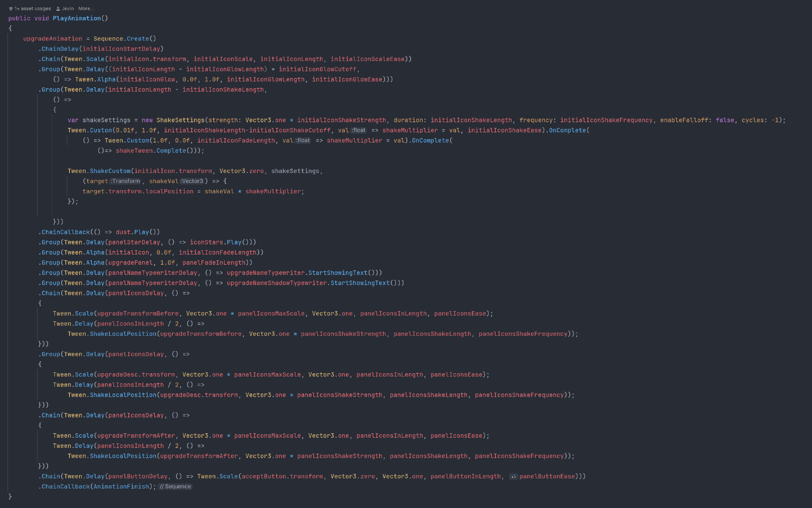This screenshot has height=508, width=812.
Task: Open the '1+ asset usages' code lens
Action: click(33, 9)
